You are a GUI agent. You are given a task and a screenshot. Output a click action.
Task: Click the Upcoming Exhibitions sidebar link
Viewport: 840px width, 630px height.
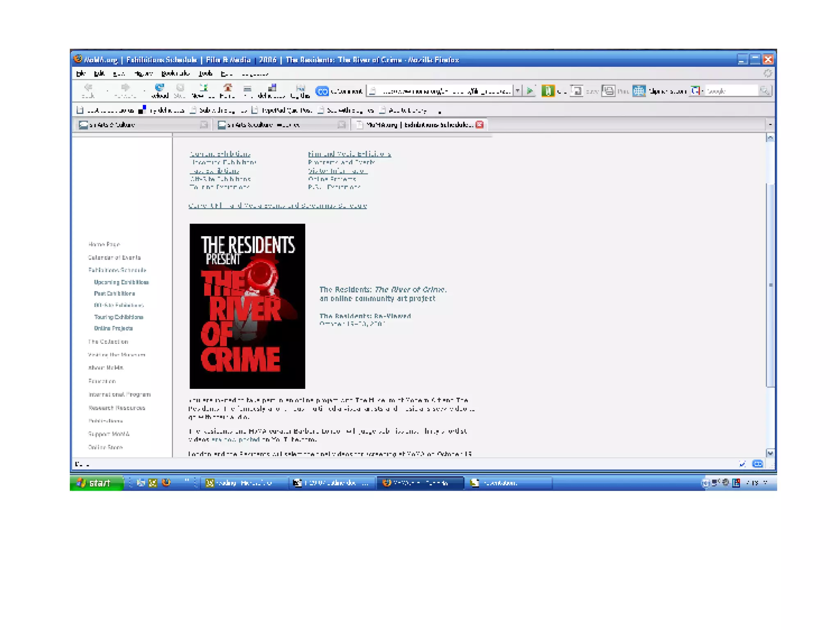(x=121, y=282)
